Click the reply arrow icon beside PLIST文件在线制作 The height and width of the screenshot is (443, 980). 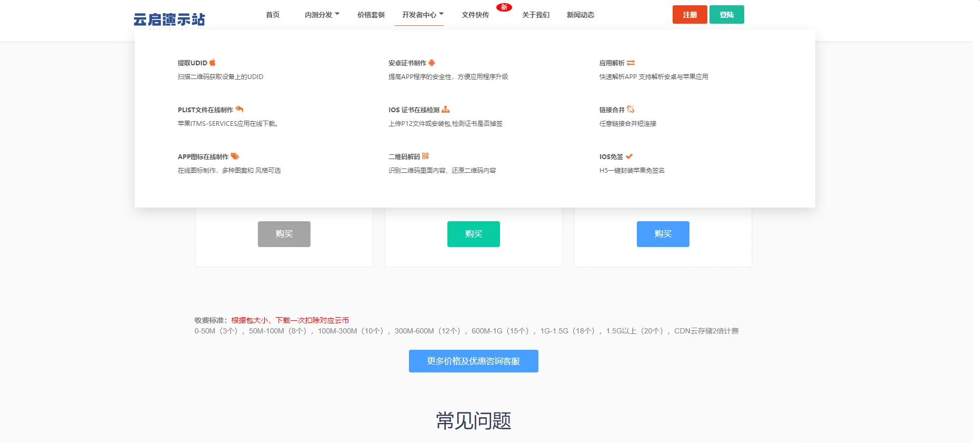(239, 110)
